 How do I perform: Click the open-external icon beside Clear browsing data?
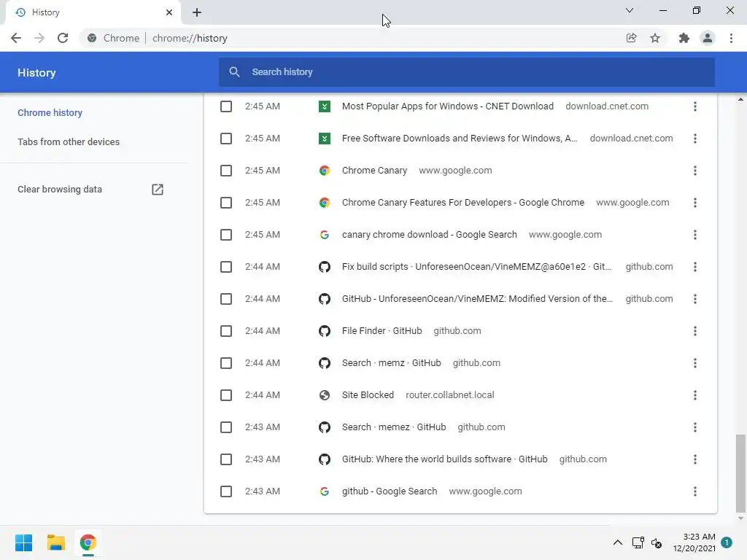(158, 190)
